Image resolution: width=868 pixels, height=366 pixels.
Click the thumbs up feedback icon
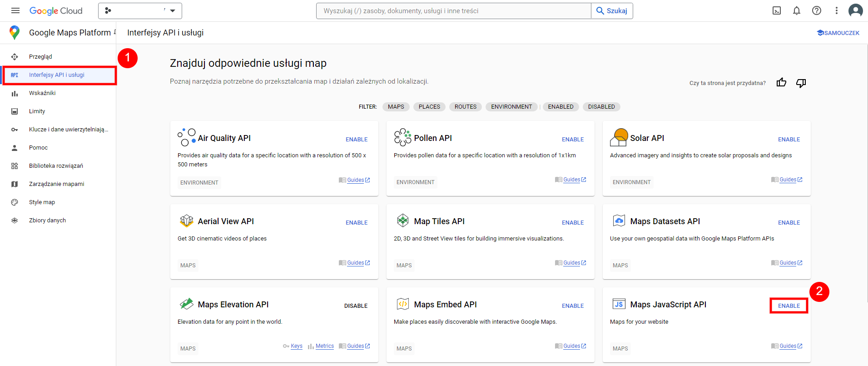781,83
